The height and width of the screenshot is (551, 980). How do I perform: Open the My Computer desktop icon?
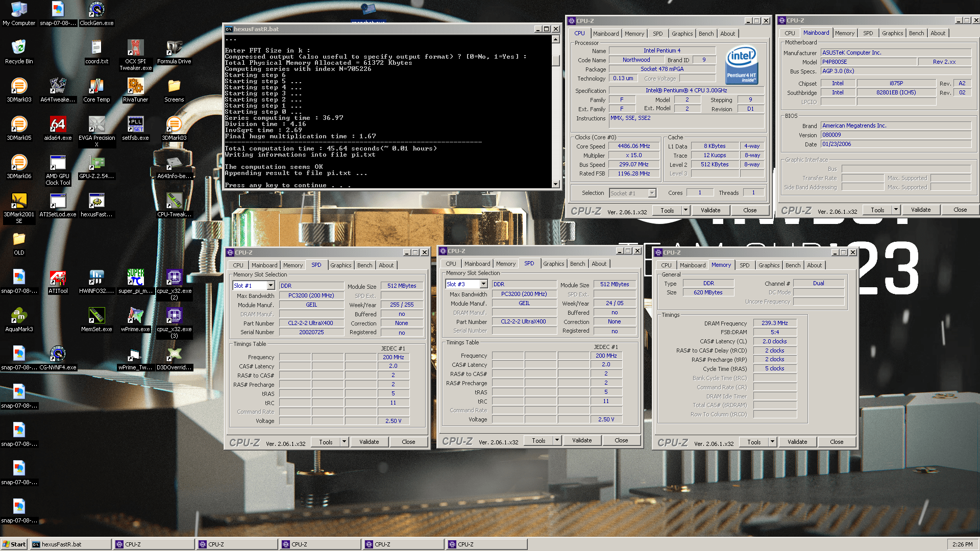pyautogui.click(x=19, y=13)
